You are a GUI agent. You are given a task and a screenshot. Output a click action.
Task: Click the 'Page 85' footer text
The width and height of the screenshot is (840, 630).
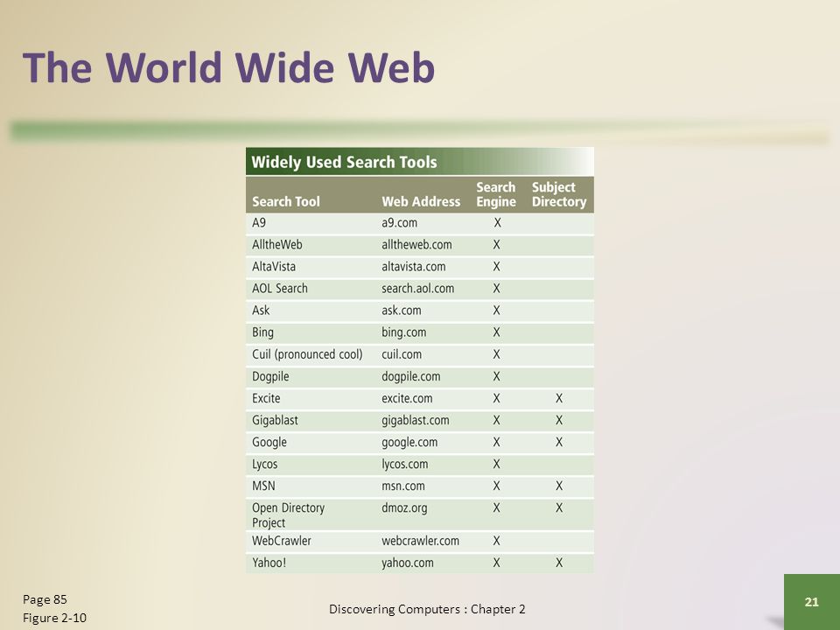45,599
